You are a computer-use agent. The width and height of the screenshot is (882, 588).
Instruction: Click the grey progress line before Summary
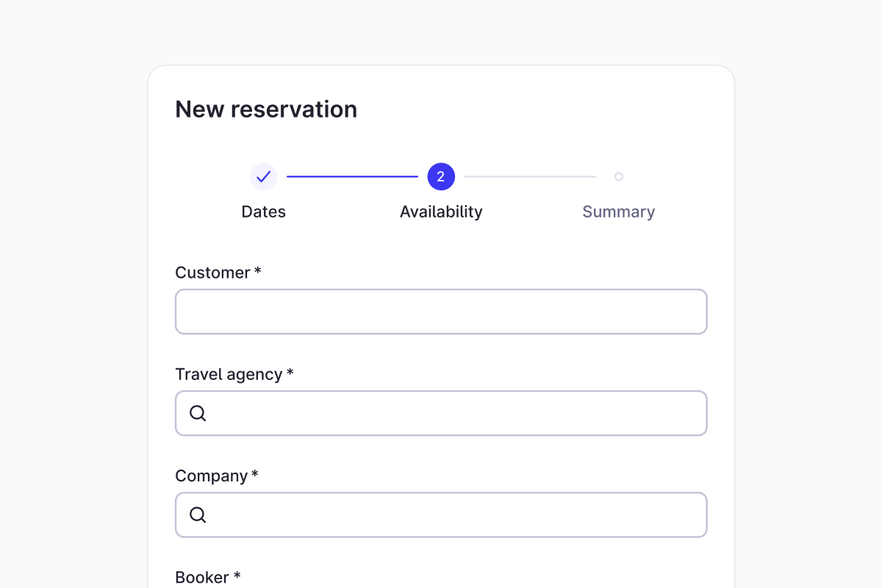[x=529, y=176]
